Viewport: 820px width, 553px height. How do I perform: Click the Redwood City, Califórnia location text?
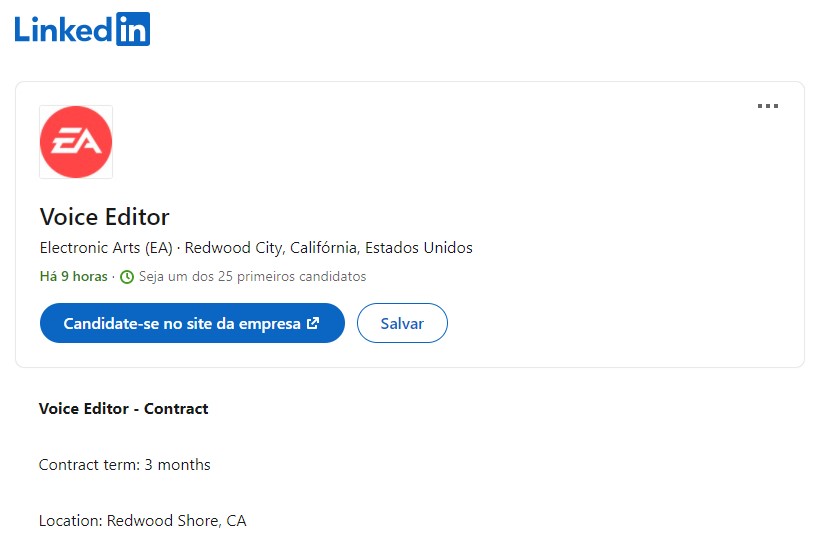(x=271, y=247)
